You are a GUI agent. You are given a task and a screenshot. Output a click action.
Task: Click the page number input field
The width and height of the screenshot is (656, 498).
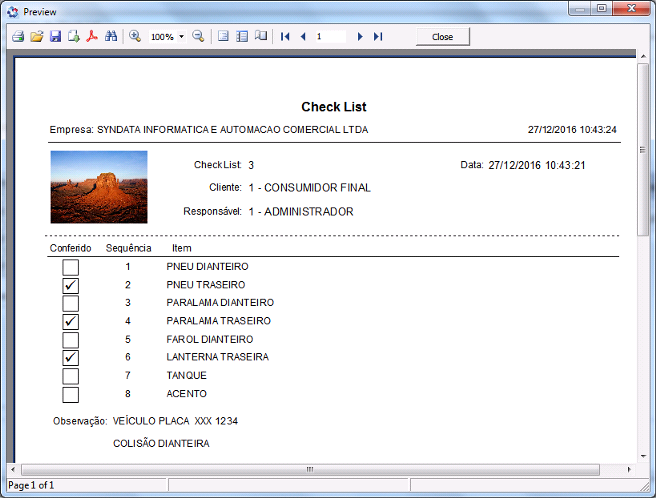pos(329,36)
